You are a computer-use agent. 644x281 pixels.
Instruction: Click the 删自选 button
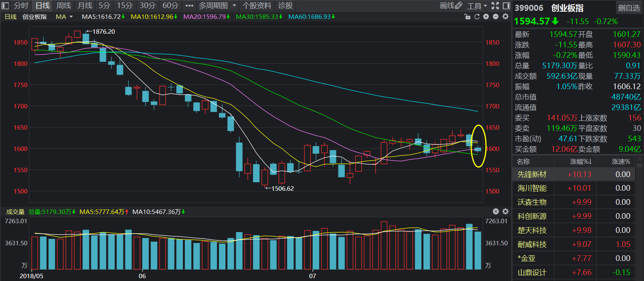click(629, 8)
